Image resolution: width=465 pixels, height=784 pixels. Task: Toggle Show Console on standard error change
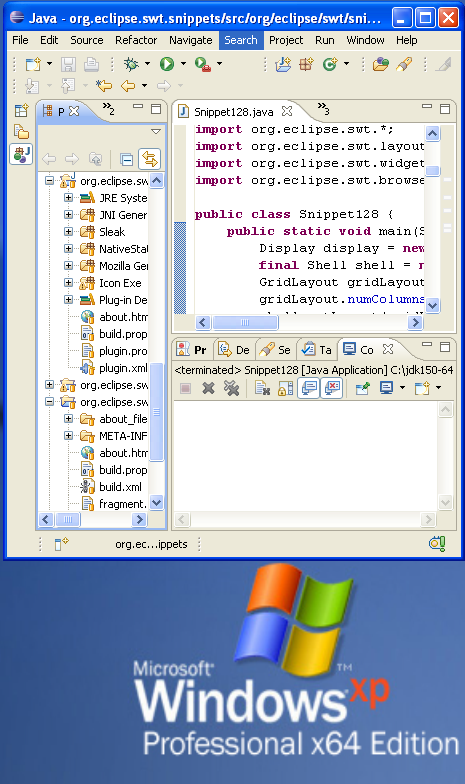click(x=332, y=388)
